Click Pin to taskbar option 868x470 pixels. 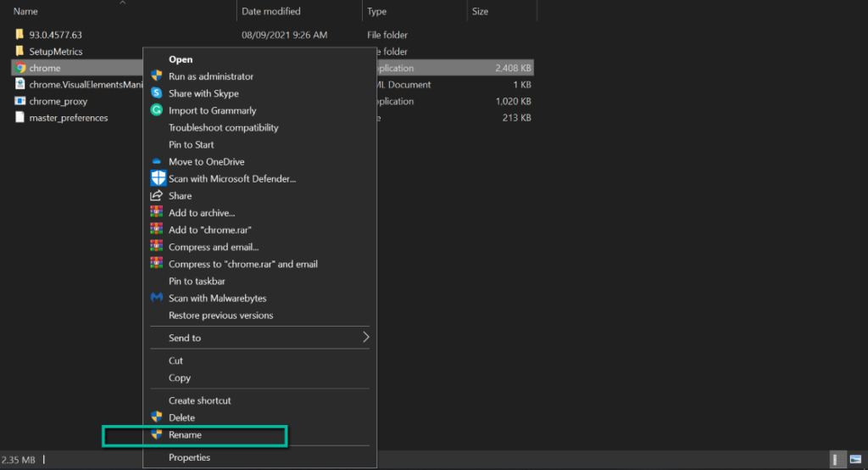(x=197, y=281)
